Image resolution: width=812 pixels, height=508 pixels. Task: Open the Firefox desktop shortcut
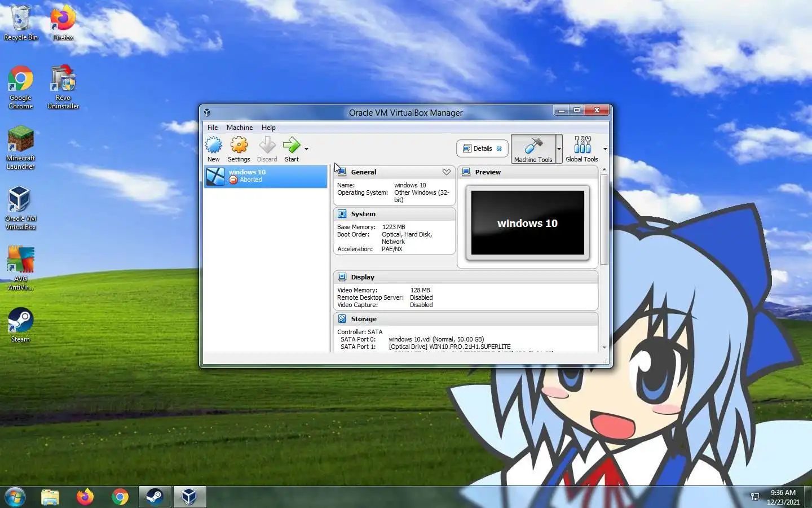click(63, 23)
